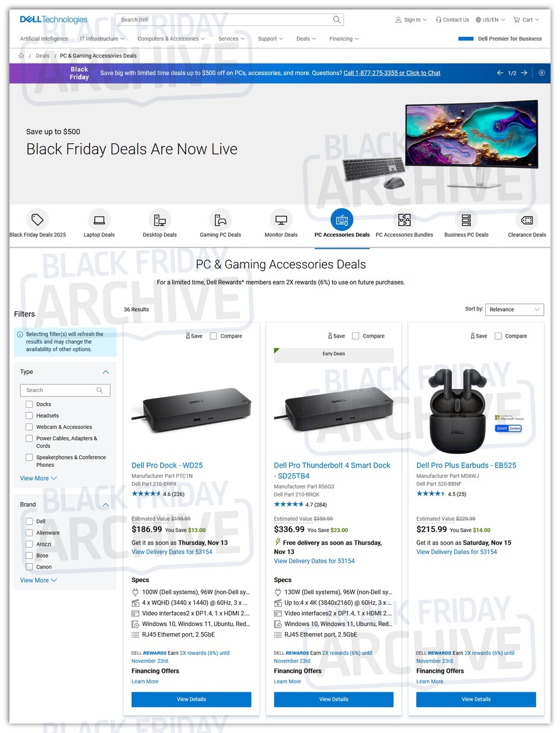The image size is (560, 733).
Task: Go to next banner with the right arrow
Action: click(524, 73)
